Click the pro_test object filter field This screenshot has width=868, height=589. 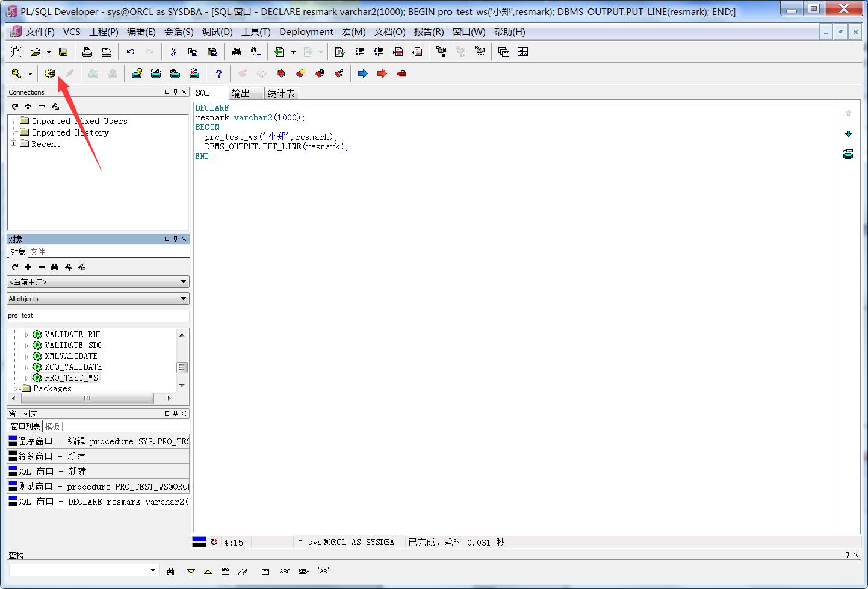(x=98, y=316)
